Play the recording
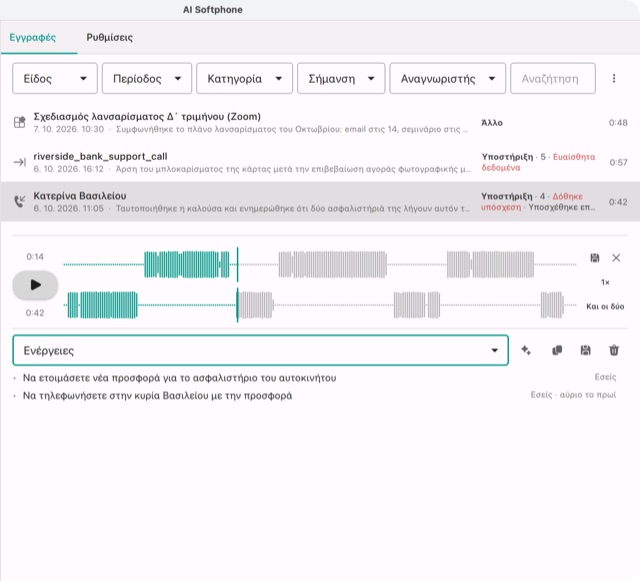This screenshot has height=581, width=640. 36,285
